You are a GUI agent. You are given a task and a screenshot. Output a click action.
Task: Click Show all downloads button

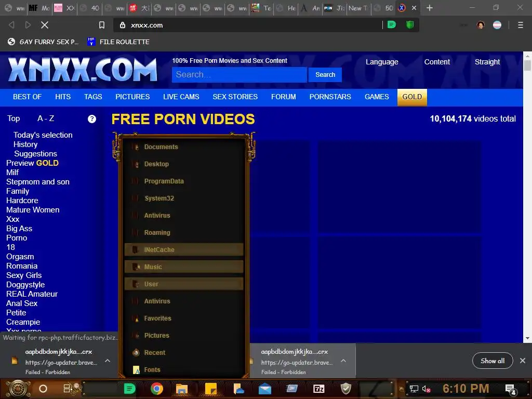coord(493,361)
